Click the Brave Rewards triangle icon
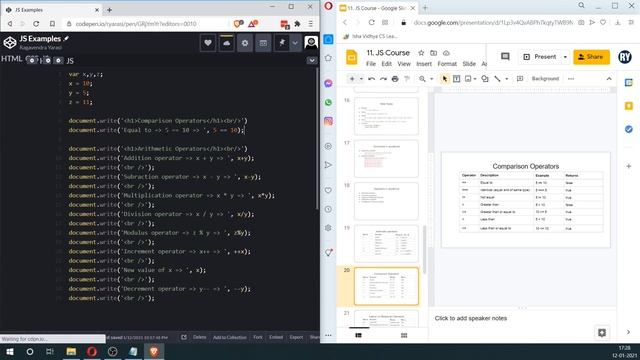 (253, 24)
